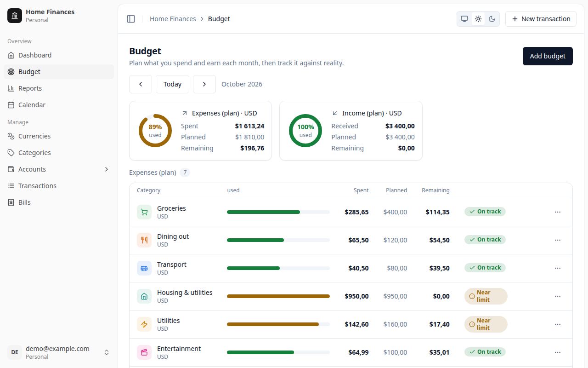588x368 pixels.
Task: Click the October 2026 month label
Action: (x=242, y=84)
